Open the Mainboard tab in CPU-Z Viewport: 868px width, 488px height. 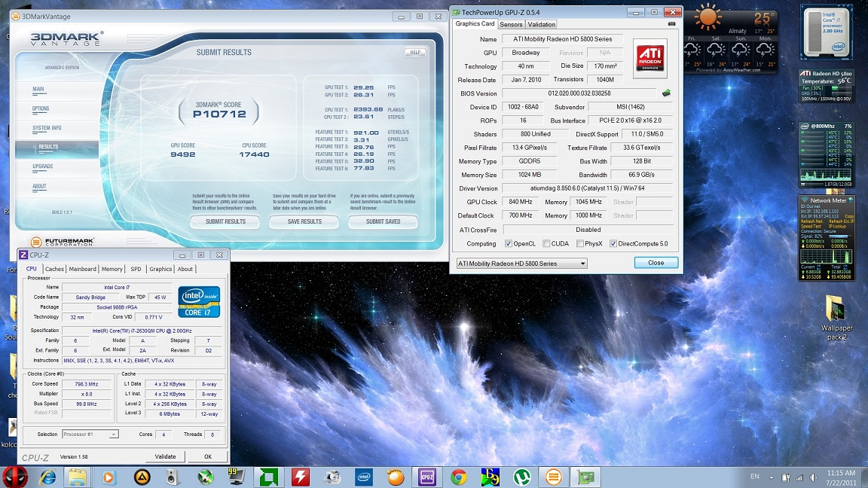tap(83, 269)
